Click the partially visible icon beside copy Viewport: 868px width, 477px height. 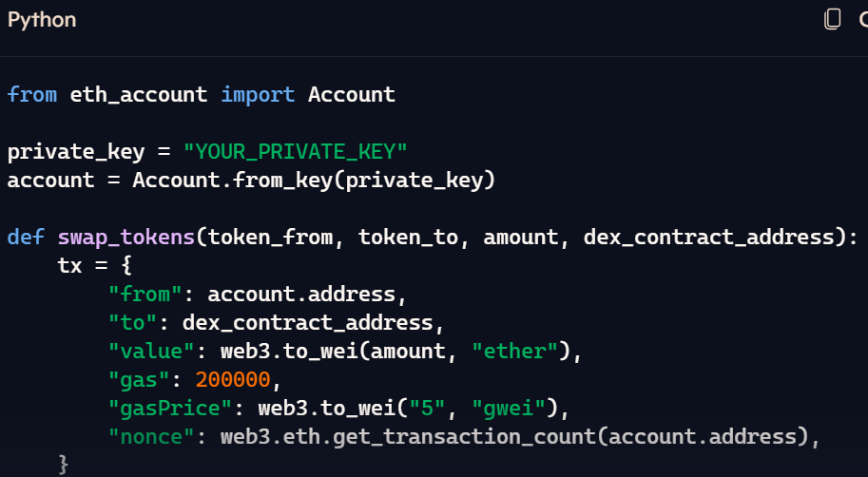pyautogui.click(x=863, y=19)
